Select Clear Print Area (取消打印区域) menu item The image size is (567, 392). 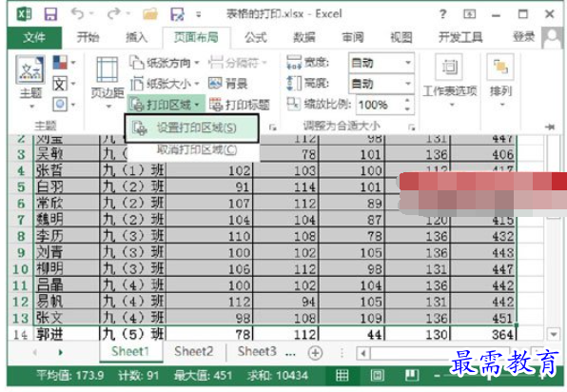pos(193,149)
